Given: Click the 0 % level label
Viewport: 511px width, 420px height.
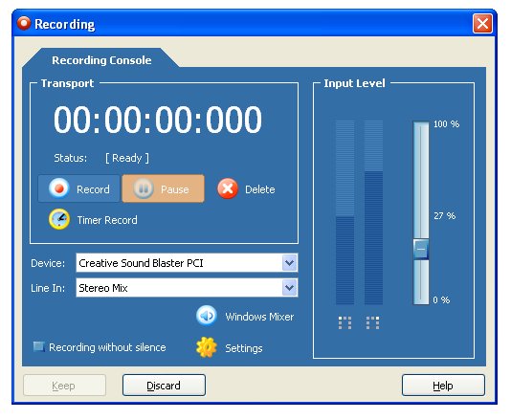Looking at the screenshot, I should [441, 299].
